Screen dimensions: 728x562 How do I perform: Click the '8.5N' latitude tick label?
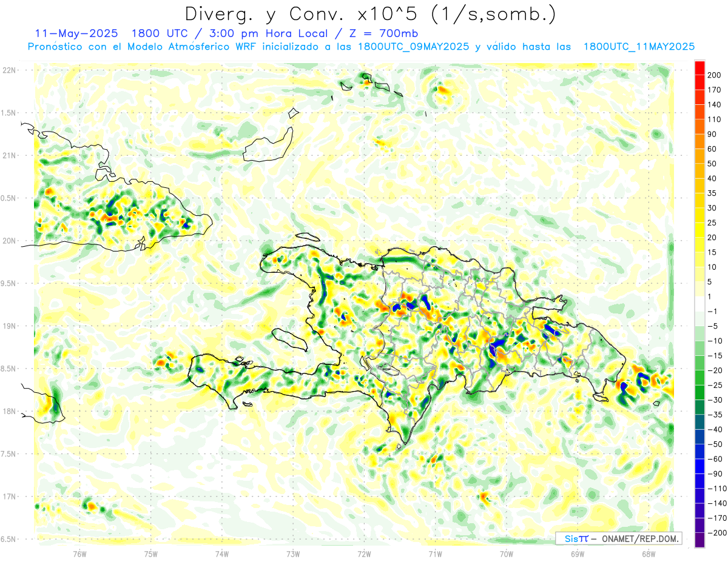[x=9, y=369]
